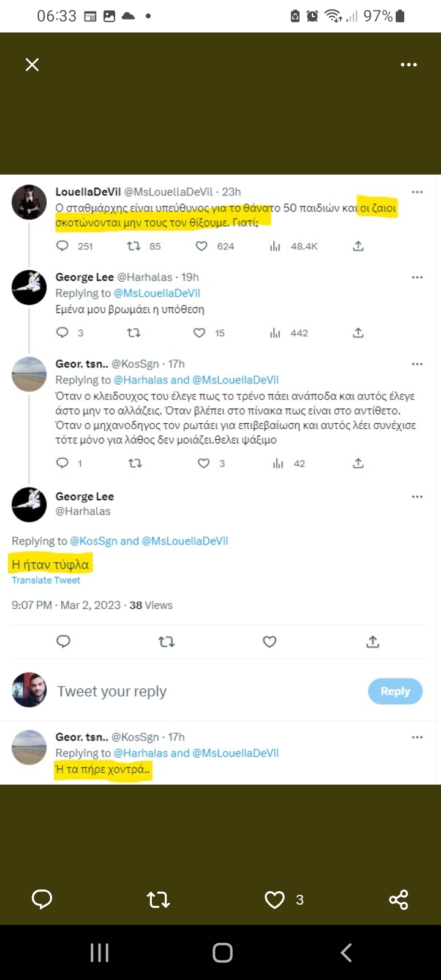441x980 pixels.
Task: Like the main George Lee tweet
Action: [x=269, y=641]
